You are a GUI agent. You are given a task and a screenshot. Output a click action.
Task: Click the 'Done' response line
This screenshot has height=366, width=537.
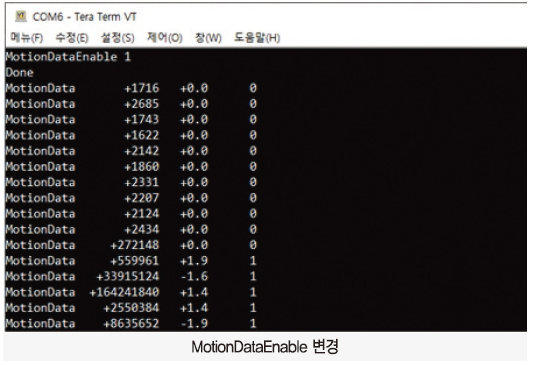[x=20, y=72]
